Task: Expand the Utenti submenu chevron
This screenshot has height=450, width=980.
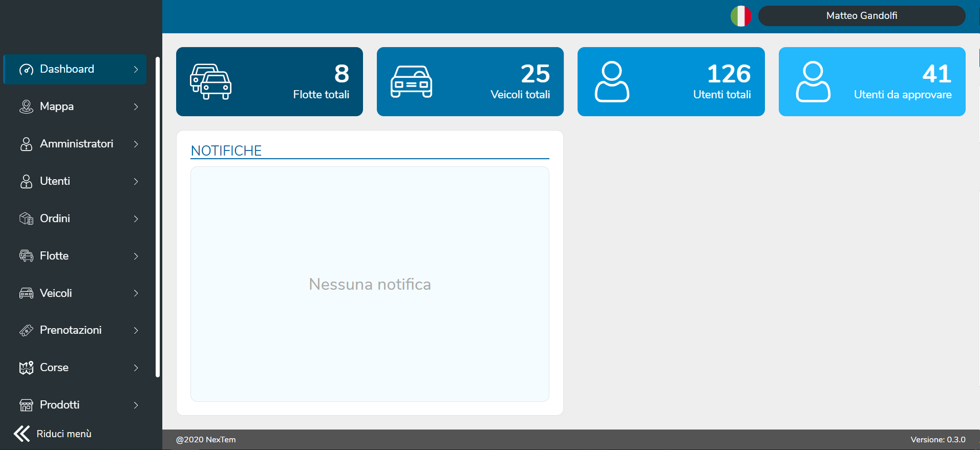Action: coord(136,182)
